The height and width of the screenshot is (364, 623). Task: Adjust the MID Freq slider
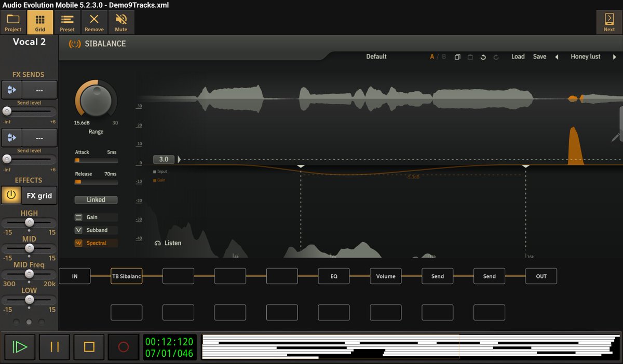point(29,274)
